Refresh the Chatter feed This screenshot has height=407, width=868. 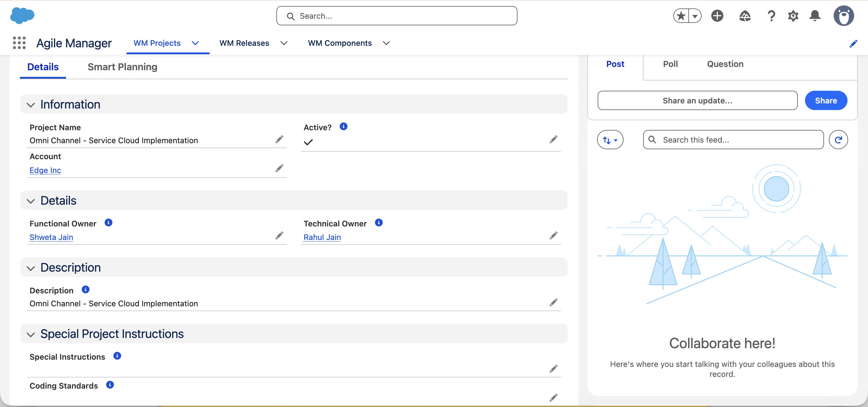tap(838, 140)
